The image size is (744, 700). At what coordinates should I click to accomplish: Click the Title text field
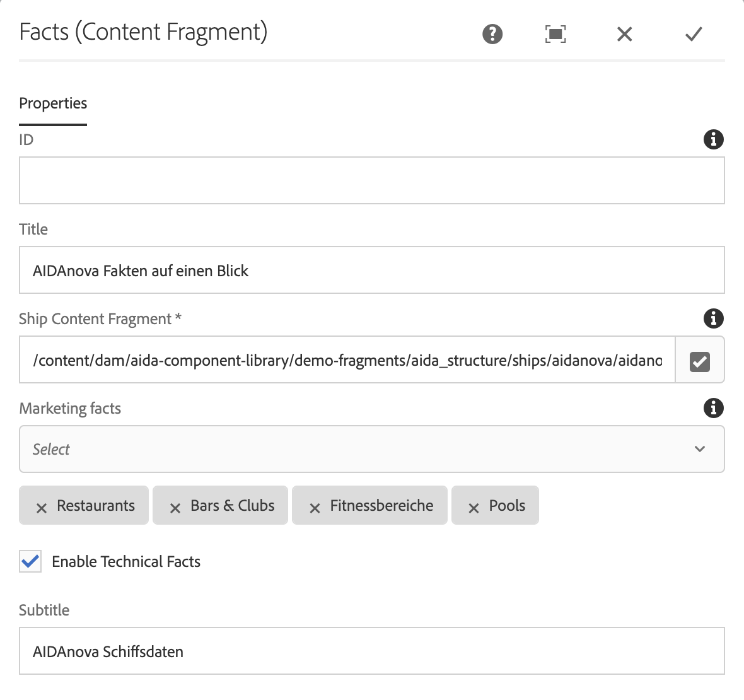(x=371, y=270)
